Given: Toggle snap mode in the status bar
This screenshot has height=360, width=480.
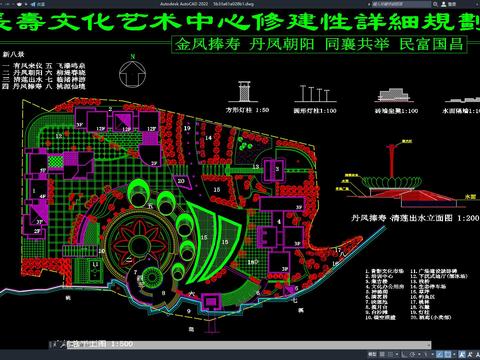Looking at the screenshot, I should 390,354.
